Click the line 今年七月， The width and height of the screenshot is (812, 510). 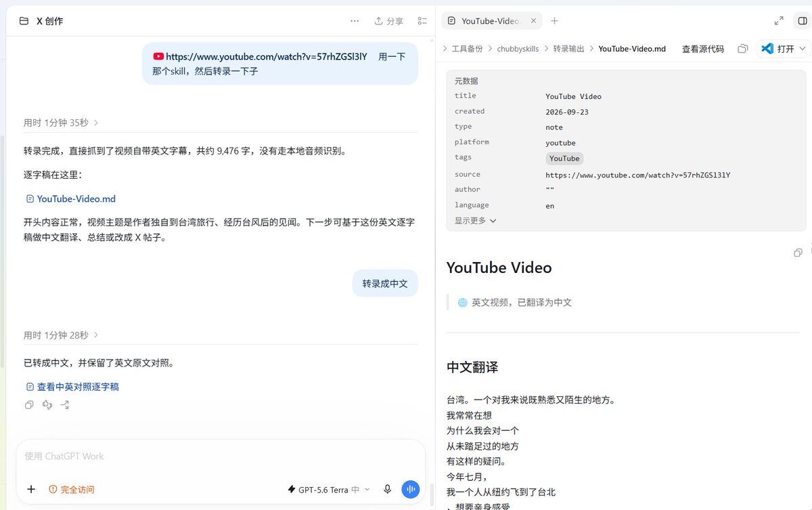click(x=467, y=477)
